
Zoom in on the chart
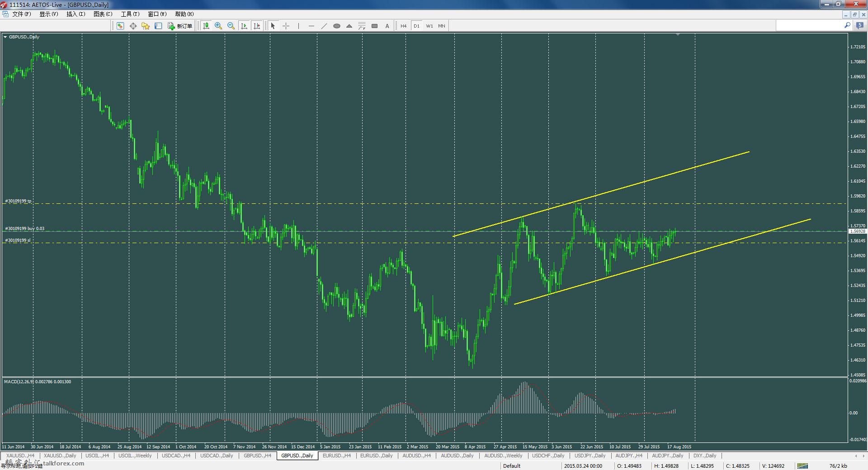pyautogui.click(x=218, y=26)
